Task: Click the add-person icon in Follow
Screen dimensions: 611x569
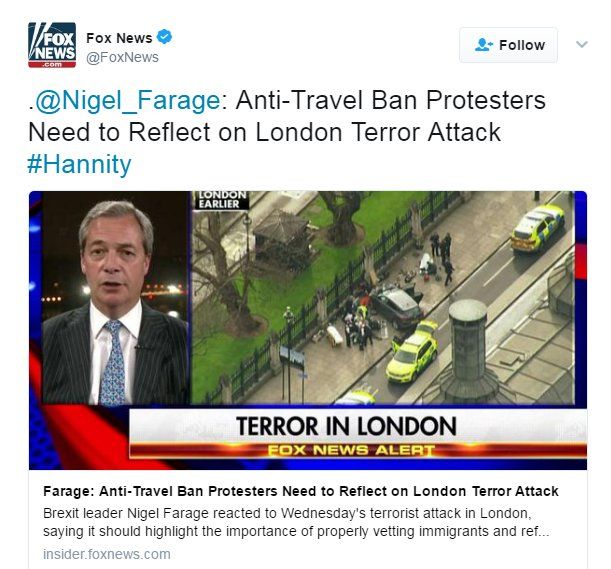Action: pyautogui.click(x=484, y=44)
